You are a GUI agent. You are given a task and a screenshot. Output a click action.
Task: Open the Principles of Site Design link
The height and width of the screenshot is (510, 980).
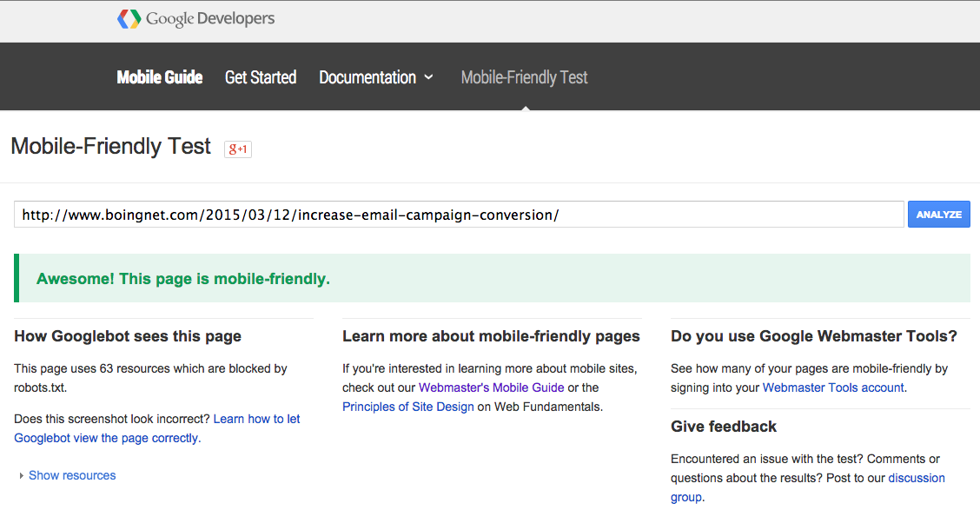(408, 407)
